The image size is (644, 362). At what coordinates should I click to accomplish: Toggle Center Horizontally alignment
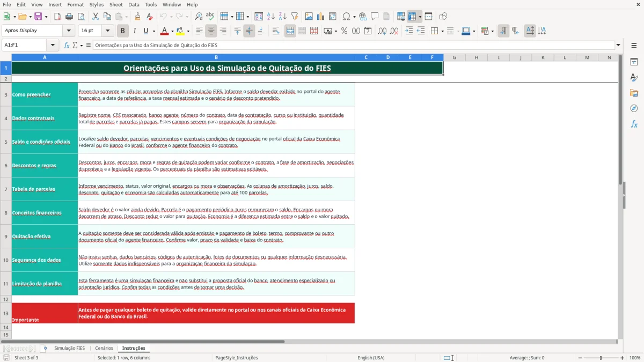211,31
